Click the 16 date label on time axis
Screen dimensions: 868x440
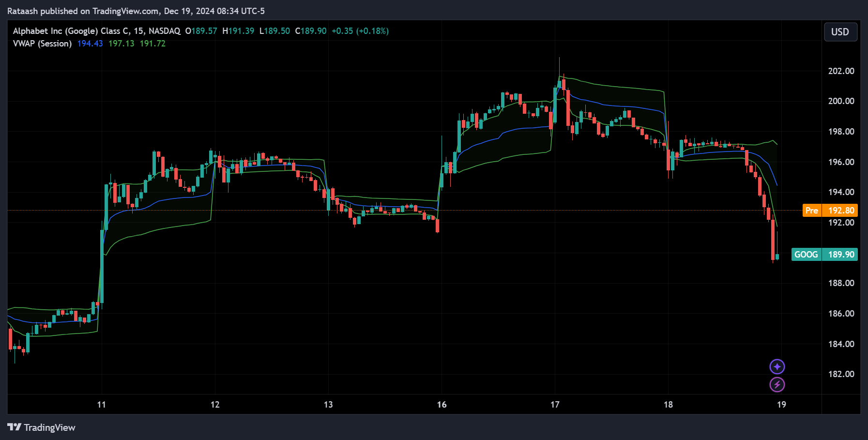(x=442, y=405)
